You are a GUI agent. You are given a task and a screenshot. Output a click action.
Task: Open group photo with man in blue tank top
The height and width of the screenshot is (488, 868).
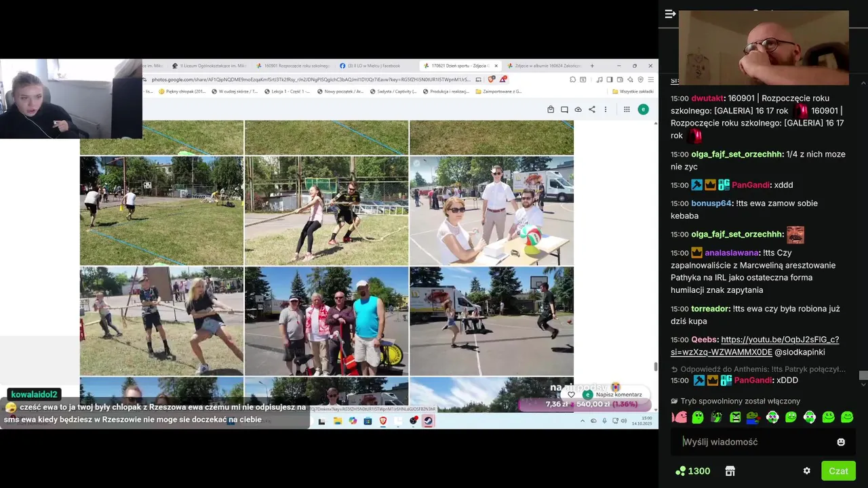pyautogui.click(x=326, y=321)
